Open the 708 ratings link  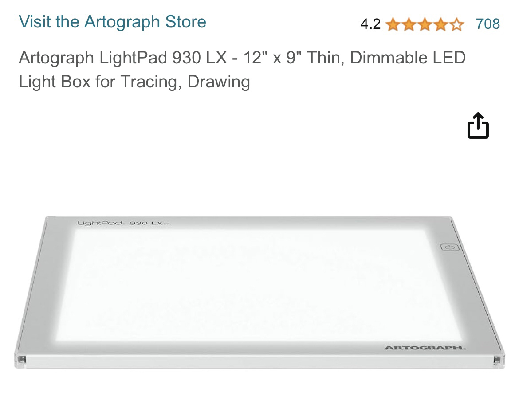click(x=488, y=24)
